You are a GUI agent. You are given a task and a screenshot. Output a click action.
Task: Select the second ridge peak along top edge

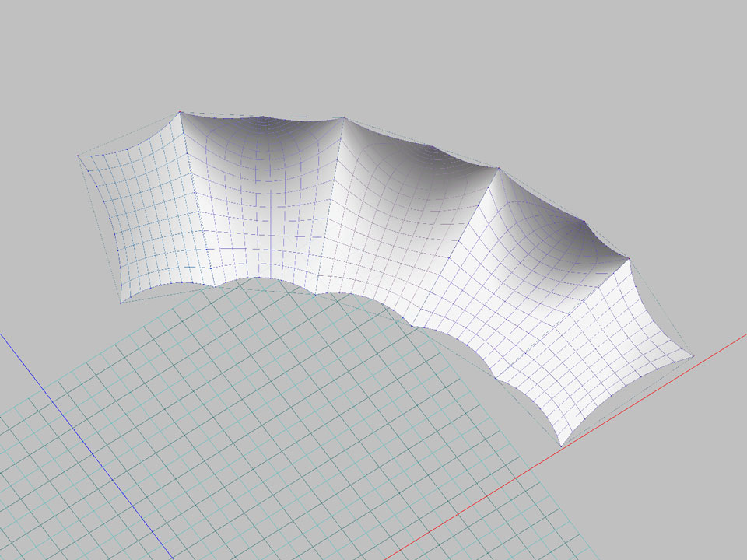[x=343, y=118]
